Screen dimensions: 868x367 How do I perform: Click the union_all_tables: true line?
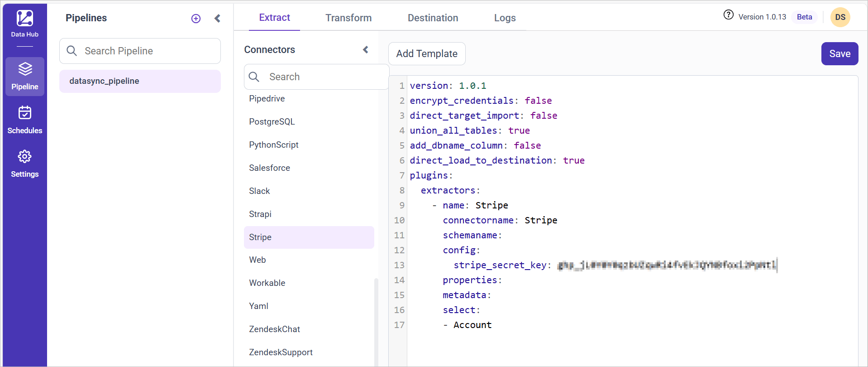[470, 130]
